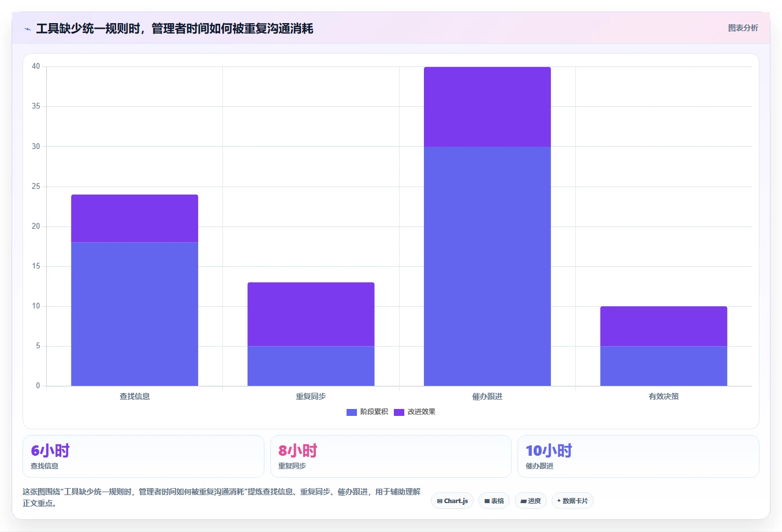Screen dimensions: 782x532
Task: Click the chart title 工具缺少统一规则时
Action: [174, 28]
